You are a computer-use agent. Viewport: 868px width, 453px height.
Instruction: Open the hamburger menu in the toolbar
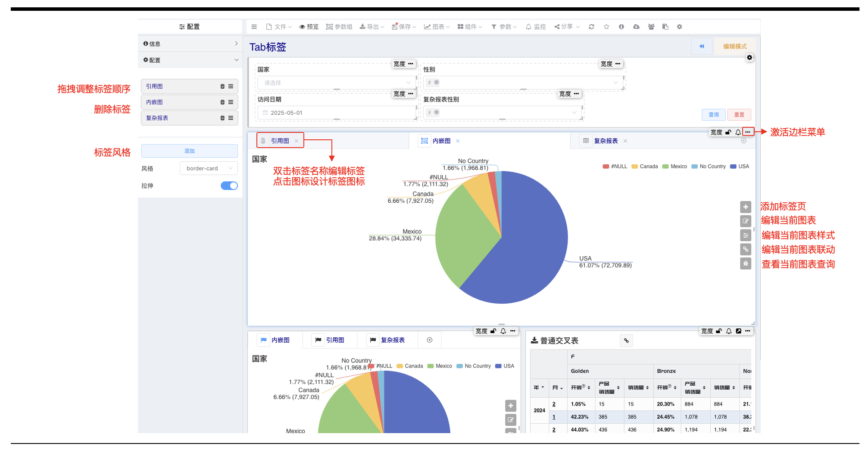pos(254,27)
